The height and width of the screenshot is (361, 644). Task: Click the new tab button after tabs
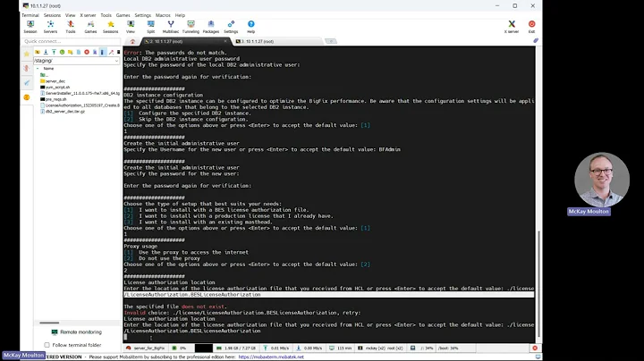coord(331,41)
